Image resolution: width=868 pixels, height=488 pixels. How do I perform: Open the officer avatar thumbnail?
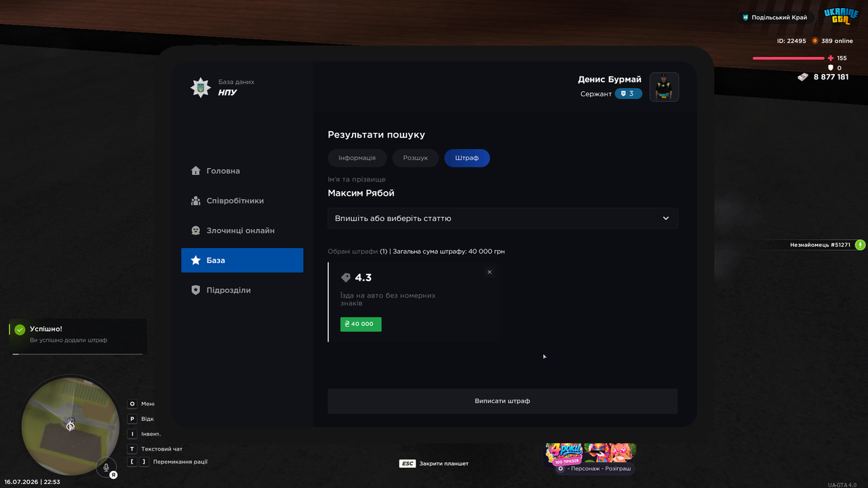665,87
